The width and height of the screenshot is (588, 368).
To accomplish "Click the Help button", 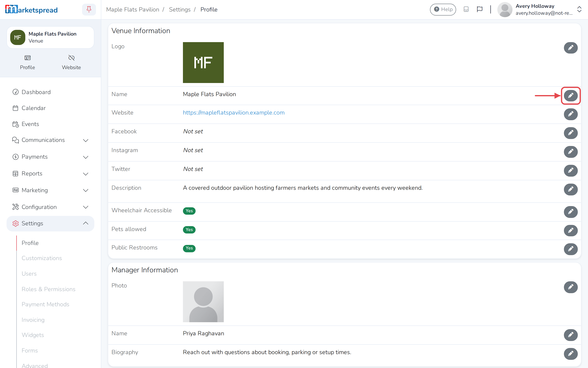I will point(443,9).
